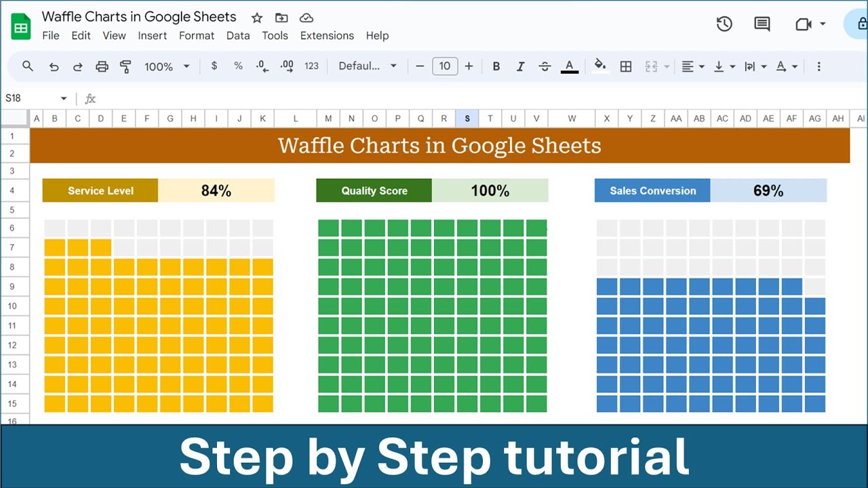Open the Insert menu
Screen dimensions: 868x488
pos(153,35)
